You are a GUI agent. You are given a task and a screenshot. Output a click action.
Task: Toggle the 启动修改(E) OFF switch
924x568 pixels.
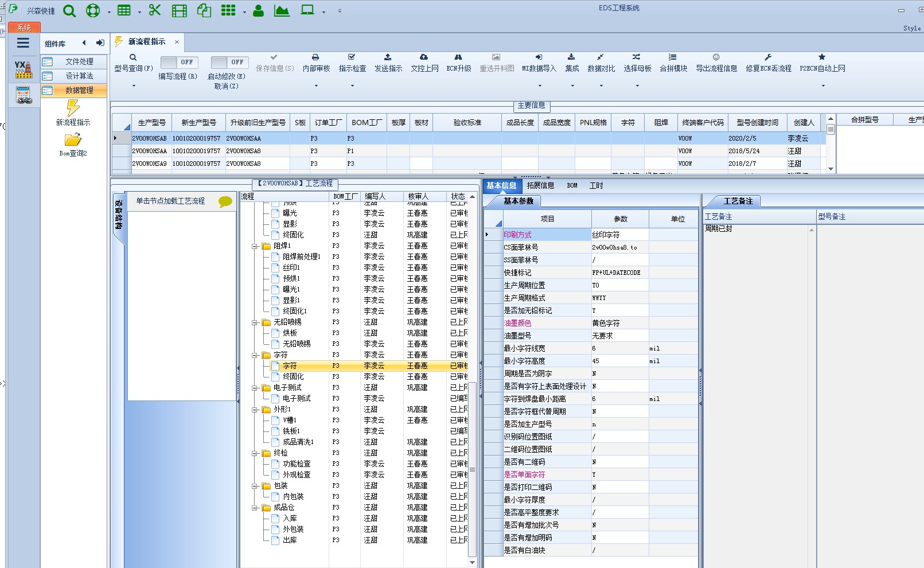pyautogui.click(x=229, y=62)
